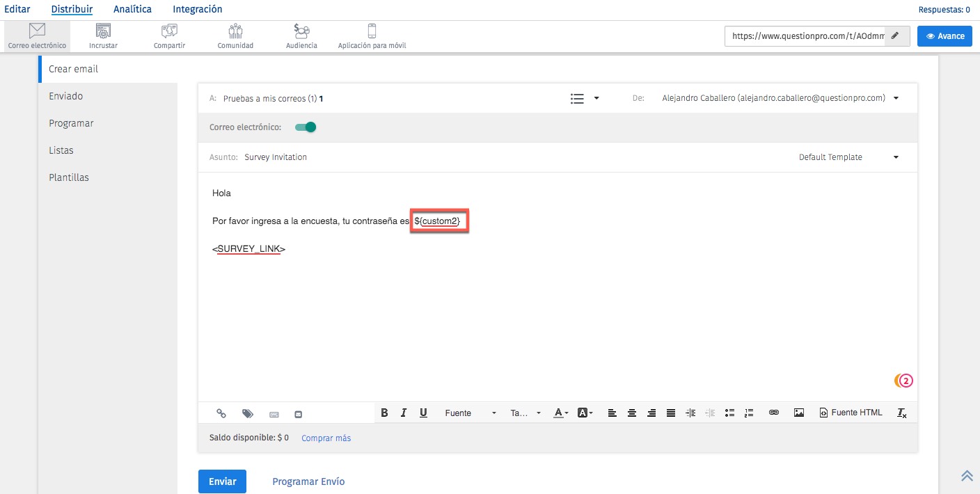Select the Incrustar embed icon
Image resolution: width=980 pixels, height=494 pixels.
(x=103, y=37)
